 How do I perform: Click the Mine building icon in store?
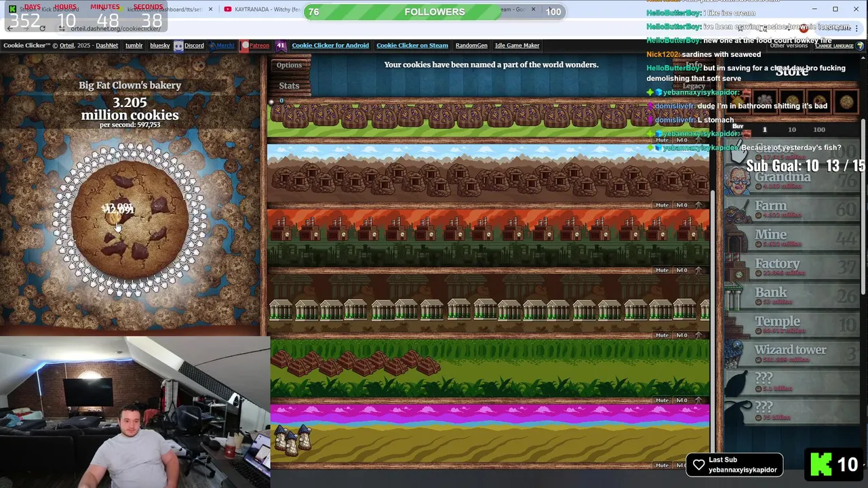(738, 239)
